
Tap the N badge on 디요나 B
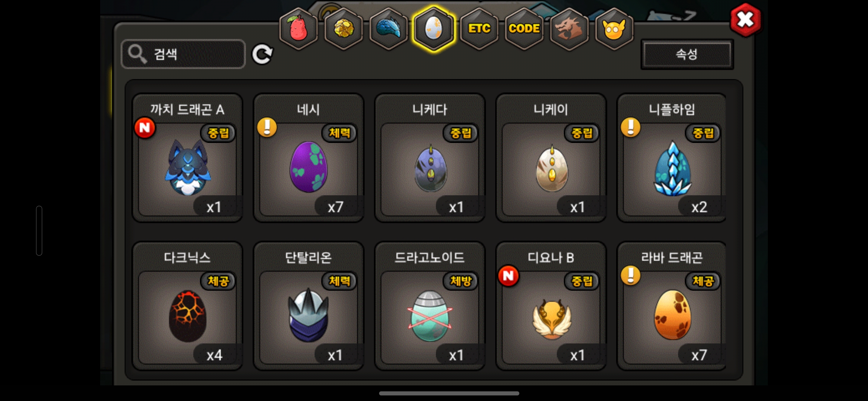coord(509,276)
